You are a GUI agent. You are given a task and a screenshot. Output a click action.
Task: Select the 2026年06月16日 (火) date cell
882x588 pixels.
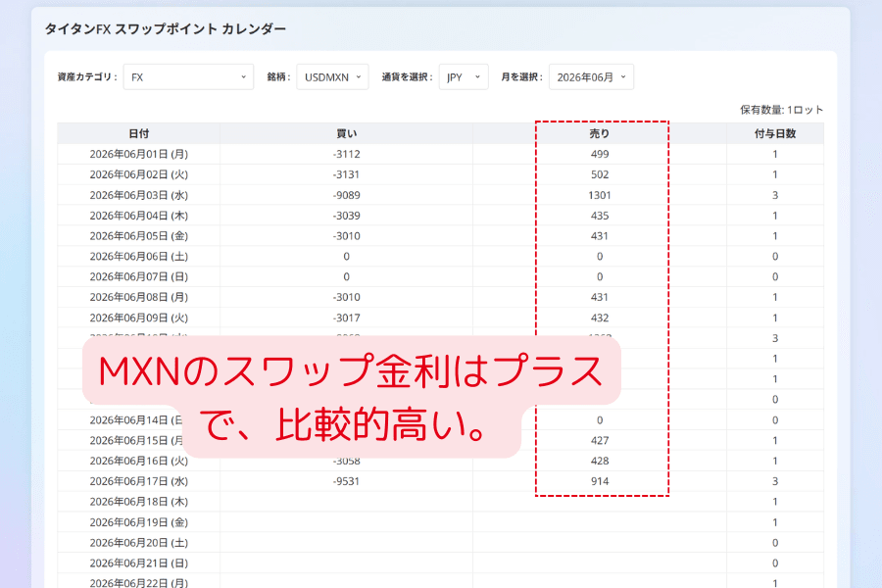click(x=138, y=461)
